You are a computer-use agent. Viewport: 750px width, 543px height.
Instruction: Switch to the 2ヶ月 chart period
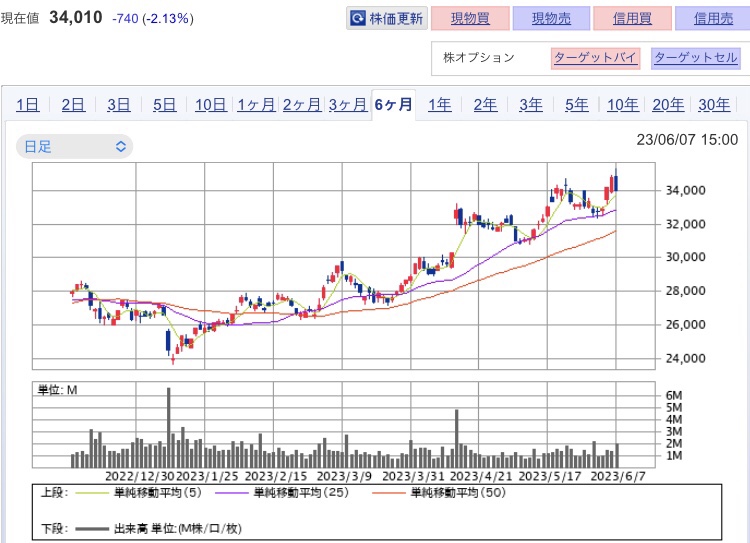[x=302, y=104]
